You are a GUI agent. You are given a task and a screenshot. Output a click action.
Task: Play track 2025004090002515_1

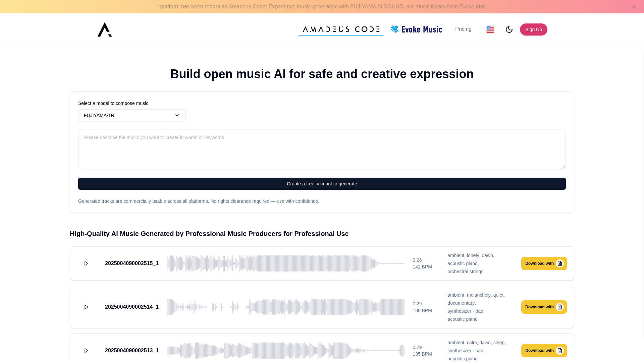pyautogui.click(x=86, y=263)
